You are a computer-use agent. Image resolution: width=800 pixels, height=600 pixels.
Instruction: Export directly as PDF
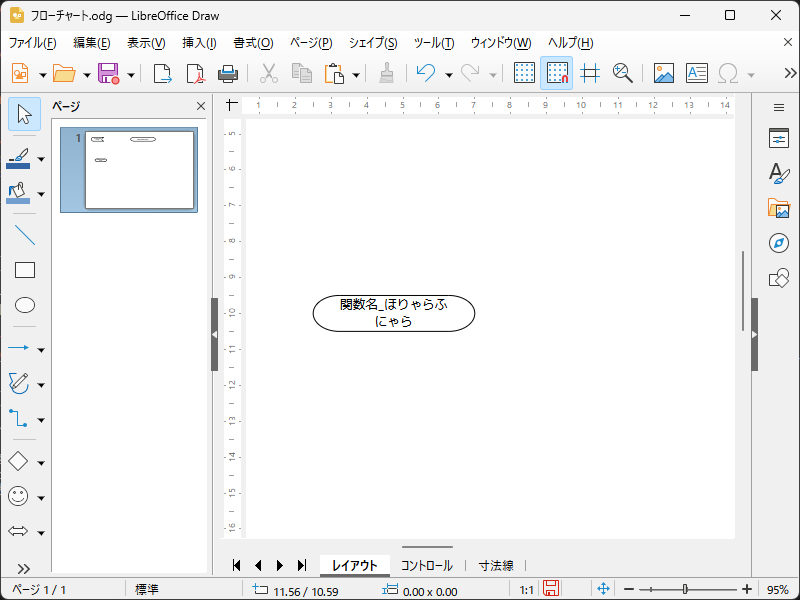coord(195,73)
